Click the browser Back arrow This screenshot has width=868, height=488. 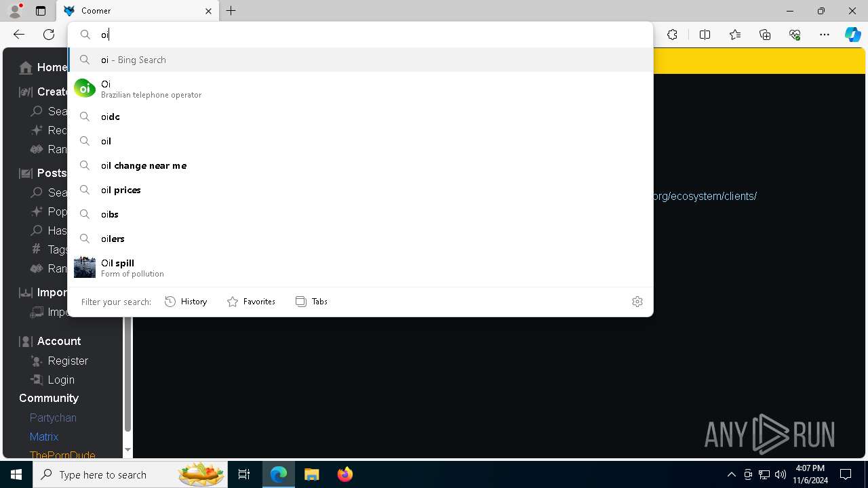coord(19,35)
